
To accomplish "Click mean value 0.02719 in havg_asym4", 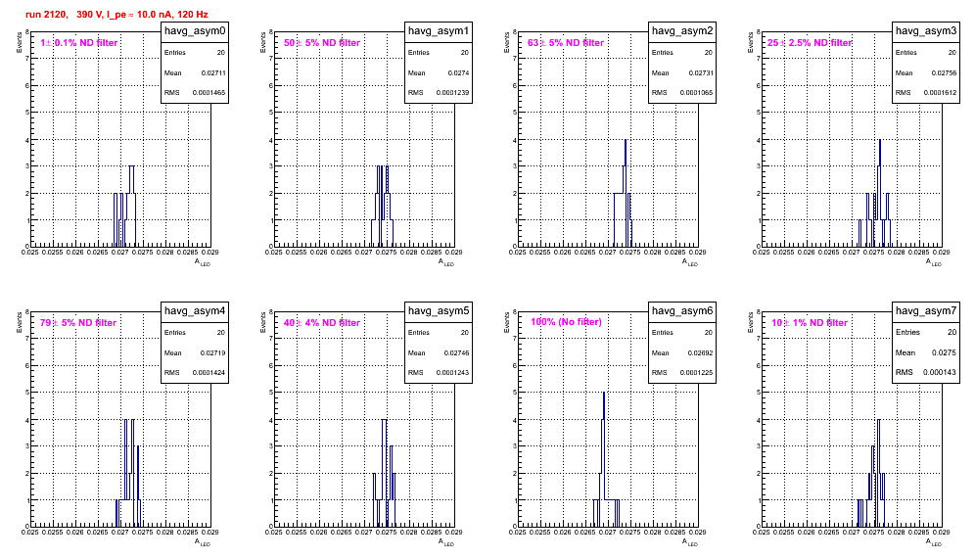I will click(x=213, y=352).
